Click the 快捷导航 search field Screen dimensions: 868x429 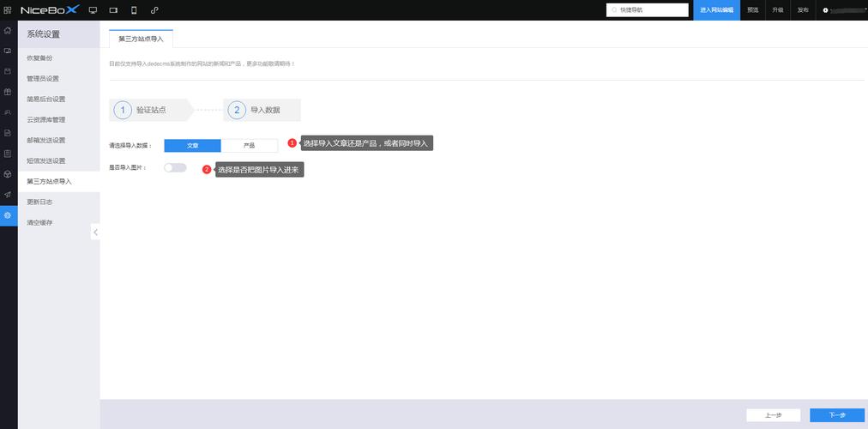pos(648,10)
